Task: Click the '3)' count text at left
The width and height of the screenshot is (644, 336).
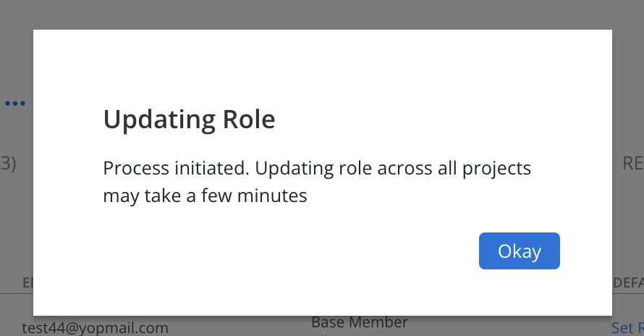Action: point(8,163)
